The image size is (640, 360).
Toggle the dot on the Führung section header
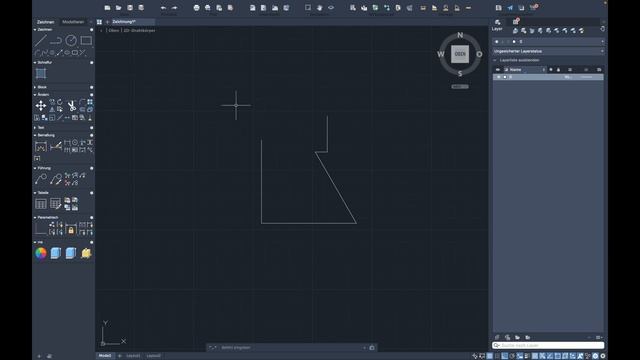(91, 168)
